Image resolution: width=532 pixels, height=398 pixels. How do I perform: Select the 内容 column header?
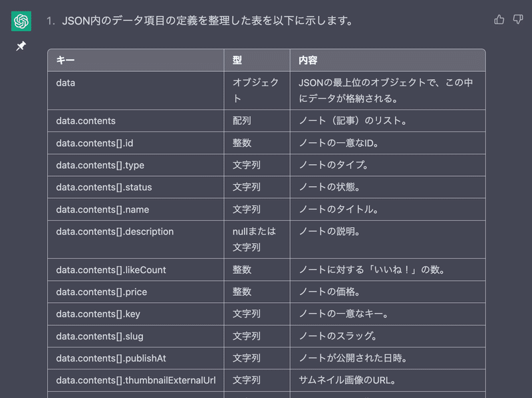388,60
